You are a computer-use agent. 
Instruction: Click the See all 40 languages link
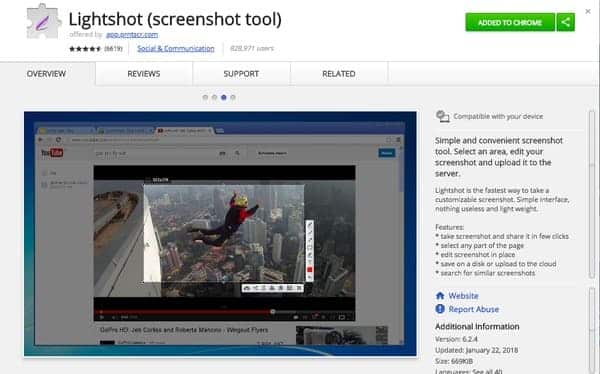tap(487, 371)
